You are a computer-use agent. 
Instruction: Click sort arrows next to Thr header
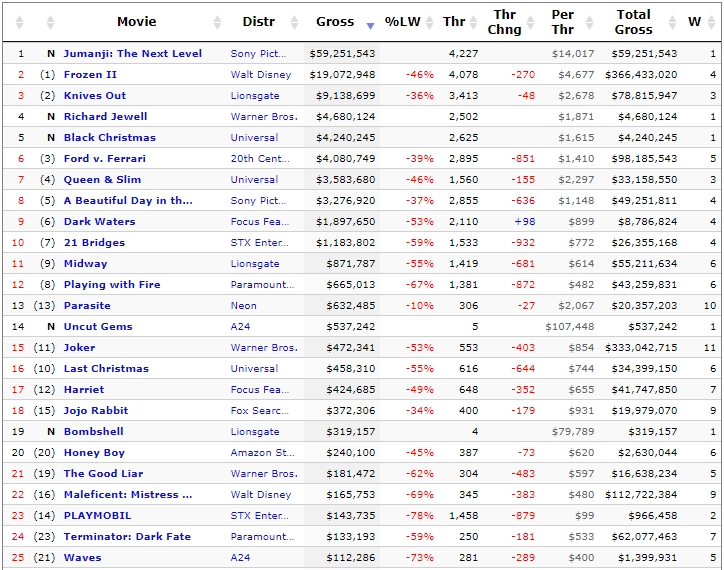coord(473,22)
